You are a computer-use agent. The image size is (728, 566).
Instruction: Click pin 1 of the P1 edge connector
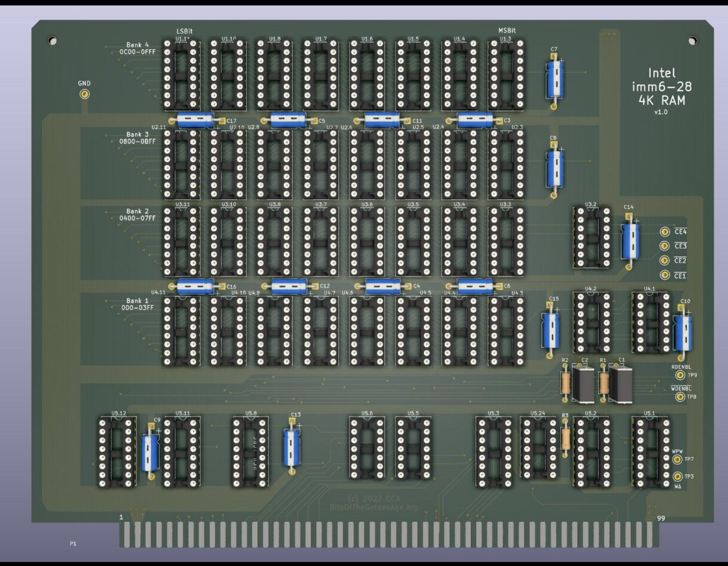127,535
